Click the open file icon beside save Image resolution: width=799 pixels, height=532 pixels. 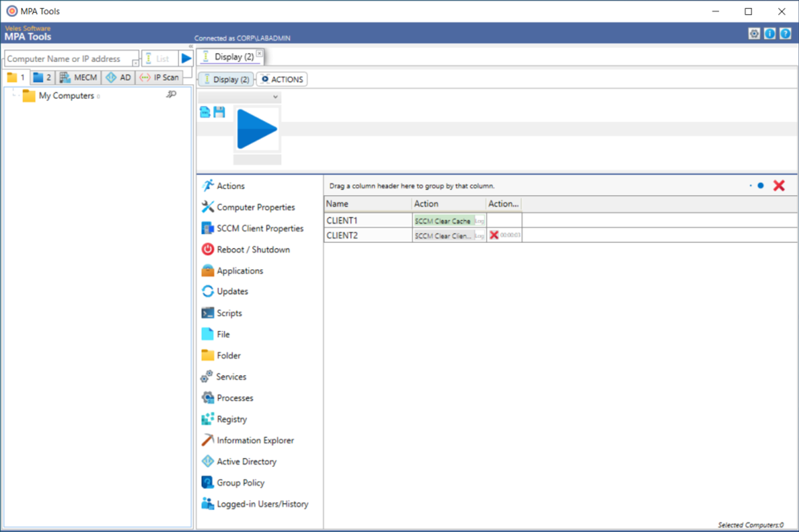(205, 112)
